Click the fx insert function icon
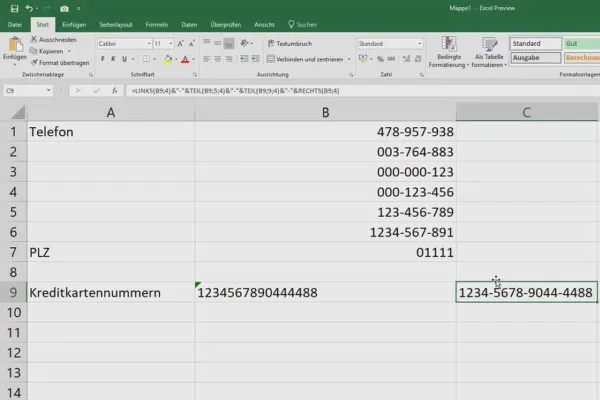 pos(114,91)
